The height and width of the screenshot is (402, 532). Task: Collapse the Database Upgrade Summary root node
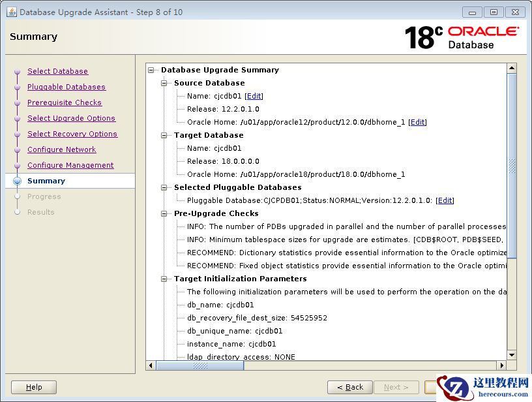(151, 70)
